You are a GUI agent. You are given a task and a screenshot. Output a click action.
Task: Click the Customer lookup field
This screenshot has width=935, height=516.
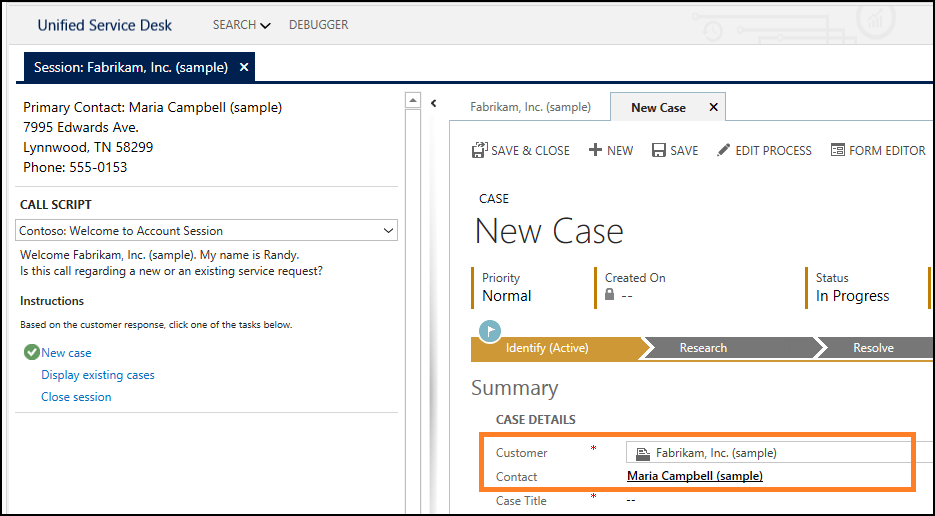[779, 453]
